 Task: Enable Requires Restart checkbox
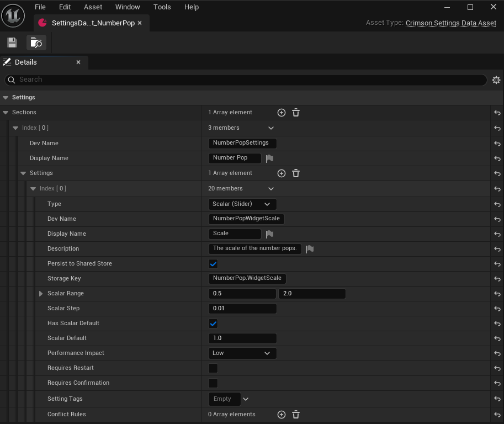(x=213, y=368)
